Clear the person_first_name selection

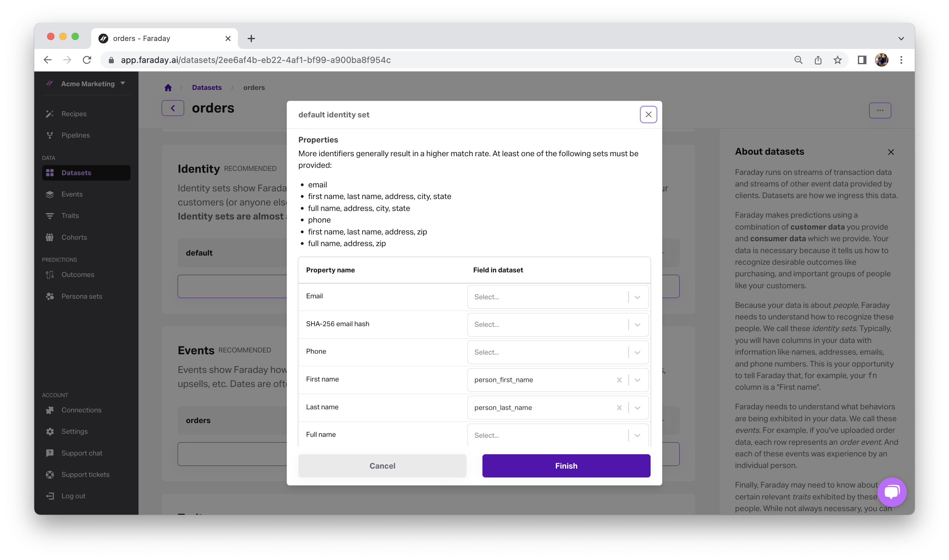click(619, 380)
